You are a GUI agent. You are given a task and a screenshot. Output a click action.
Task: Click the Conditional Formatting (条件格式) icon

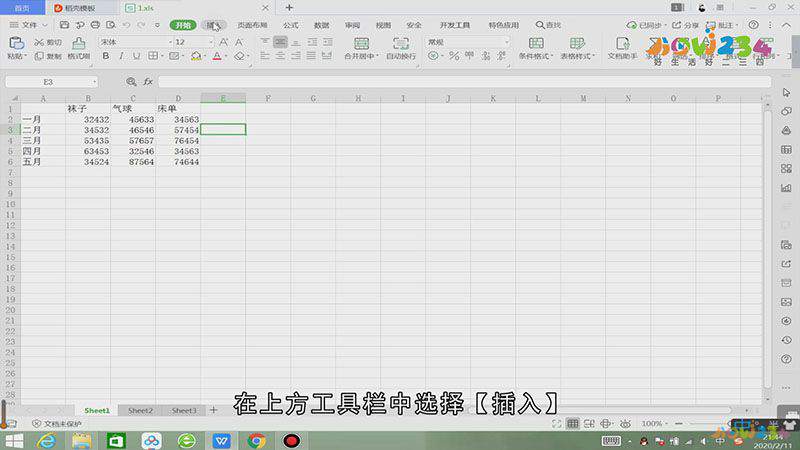[x=536, y=43]
